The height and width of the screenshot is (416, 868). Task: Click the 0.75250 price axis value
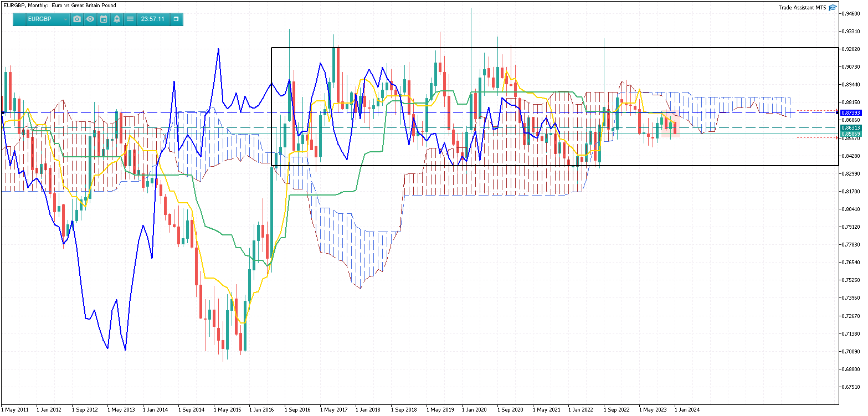pos(851,280)
